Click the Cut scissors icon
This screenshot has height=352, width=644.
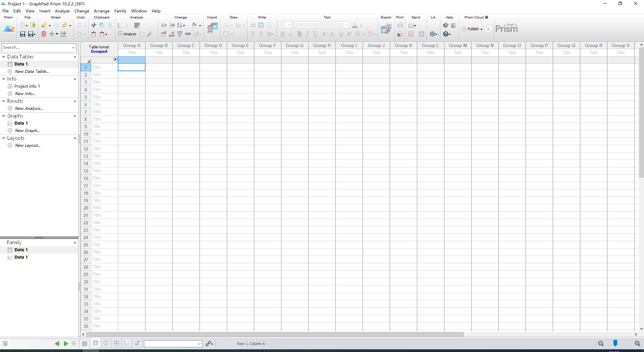94,25
